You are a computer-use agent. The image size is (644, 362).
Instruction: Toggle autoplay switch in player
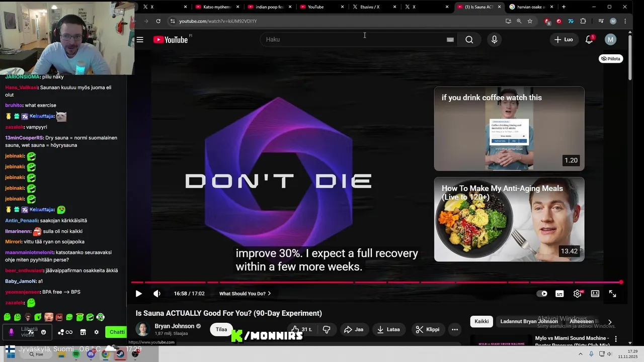(x=542, y=294)
